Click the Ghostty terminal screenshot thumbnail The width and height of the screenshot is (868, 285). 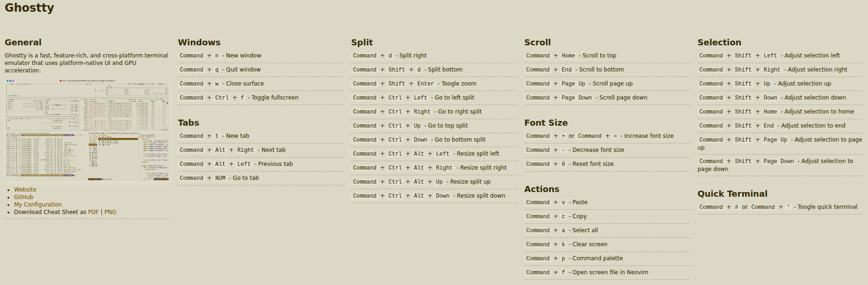tap(87, 130)
